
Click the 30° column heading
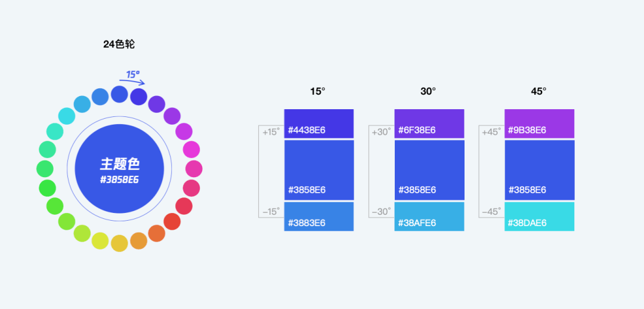(428, 91)
